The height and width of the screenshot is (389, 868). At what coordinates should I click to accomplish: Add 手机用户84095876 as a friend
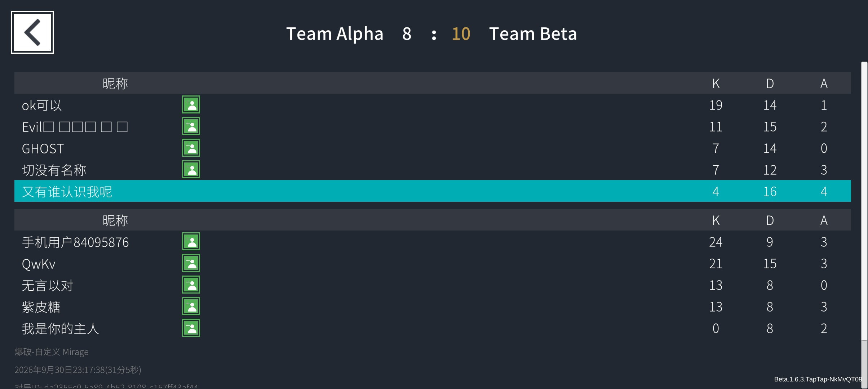pyautogui.click(x=191, y=241)
